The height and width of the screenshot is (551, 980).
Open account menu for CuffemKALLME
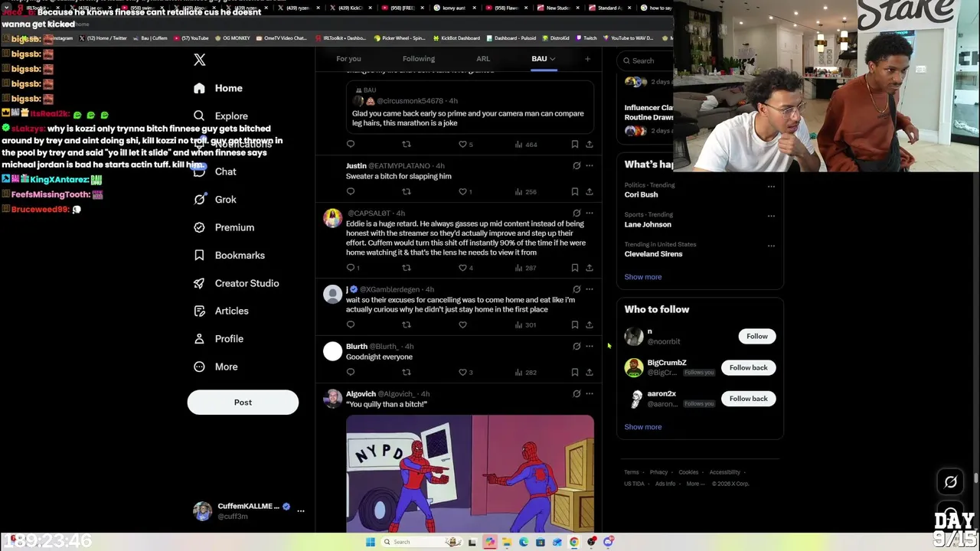(301, 510)
